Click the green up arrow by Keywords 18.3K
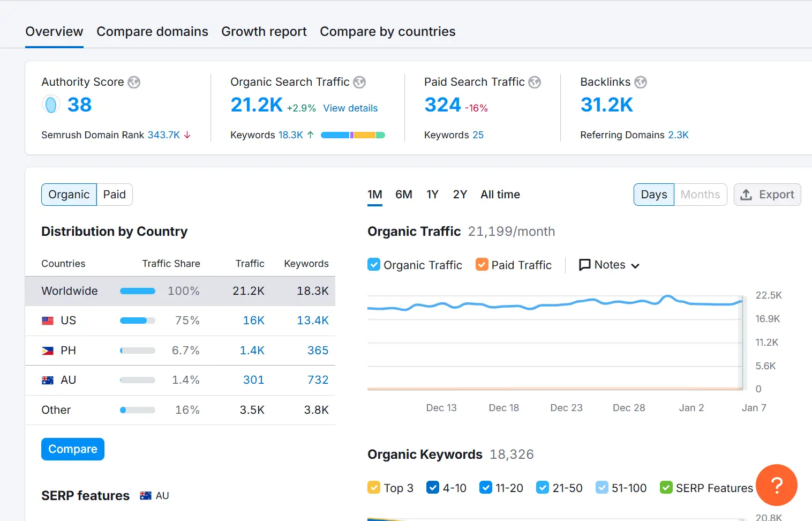812x521 pixels. [x=310, y=135]
